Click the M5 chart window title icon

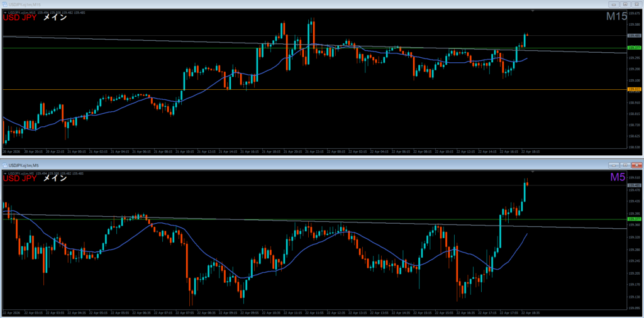coord(4,165)
